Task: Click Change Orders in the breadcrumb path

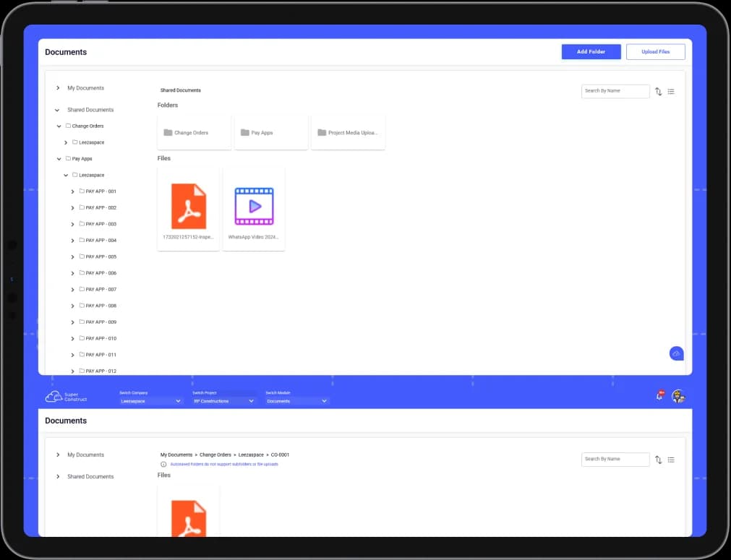Action: pyautogui.click(x=215, y=455)
